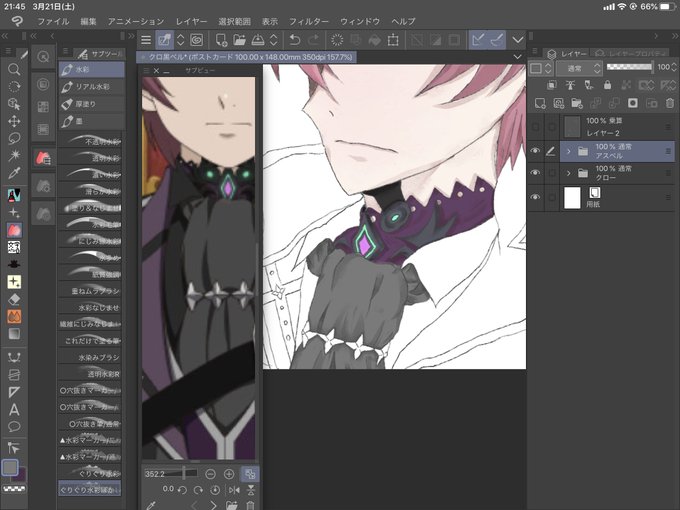Click the Open file folder icon
680x510 pixels.
click(x=239, y=40)
